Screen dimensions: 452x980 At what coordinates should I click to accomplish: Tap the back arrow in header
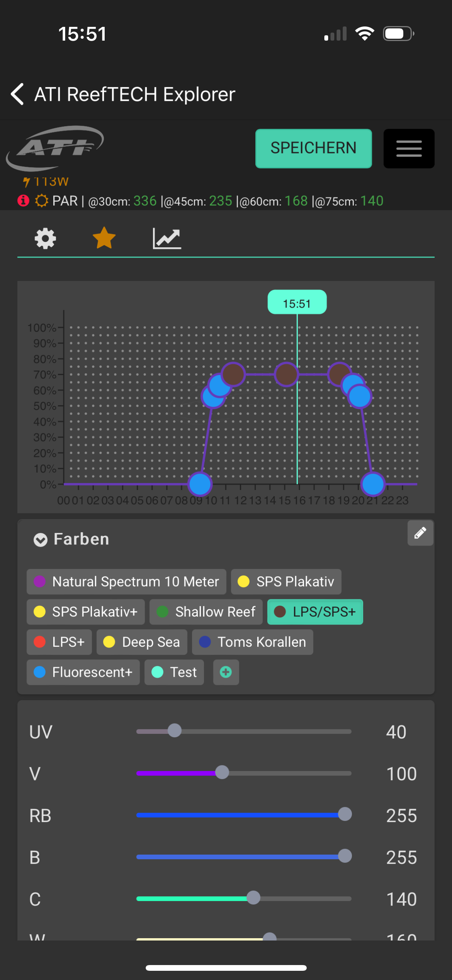pos(18,94)
